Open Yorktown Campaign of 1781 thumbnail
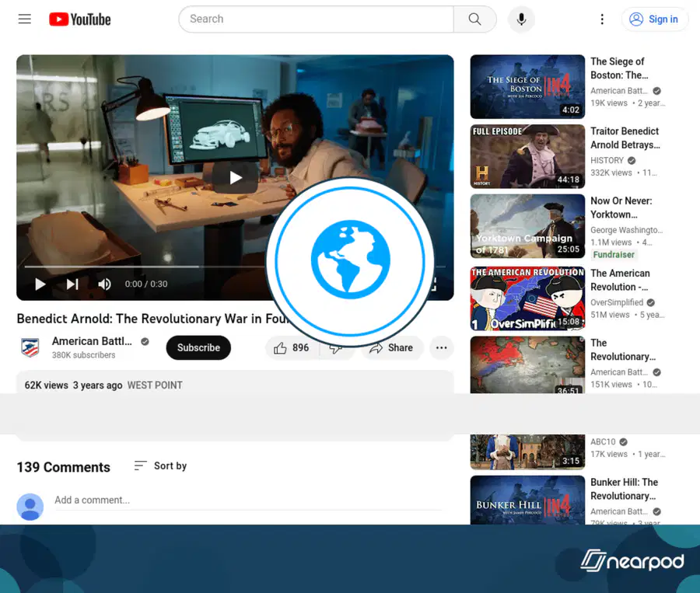The image size is (700, 593). [527, 226]
